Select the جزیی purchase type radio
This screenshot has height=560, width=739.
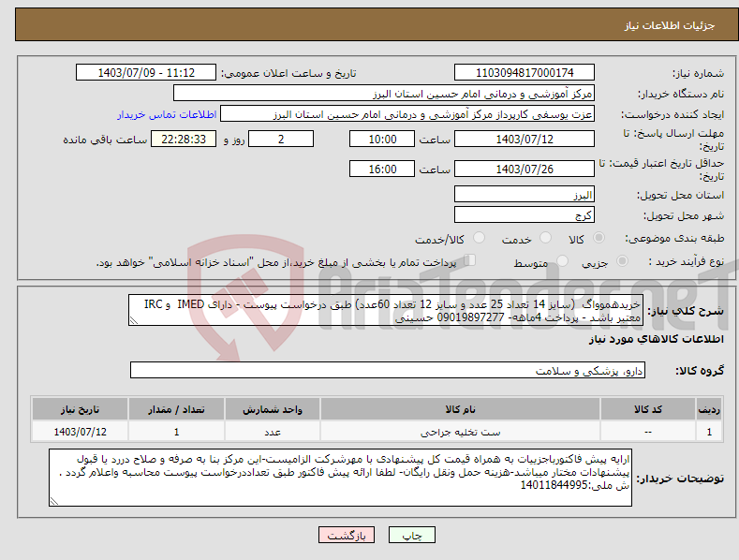tap(622, 260)
